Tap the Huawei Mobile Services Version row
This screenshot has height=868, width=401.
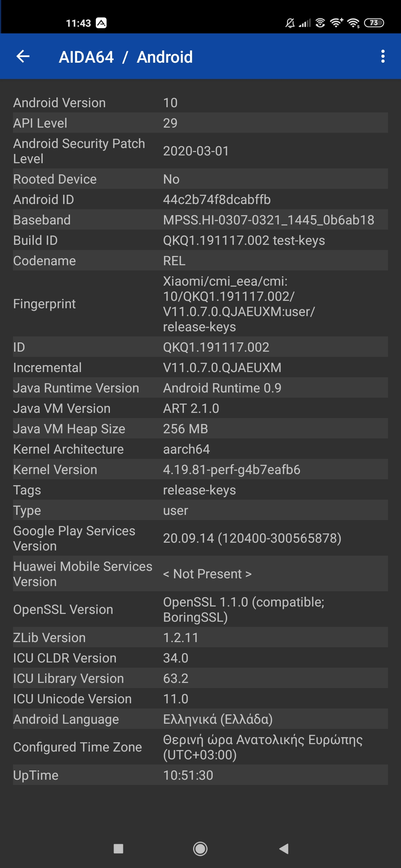click(x=200, y=574)
